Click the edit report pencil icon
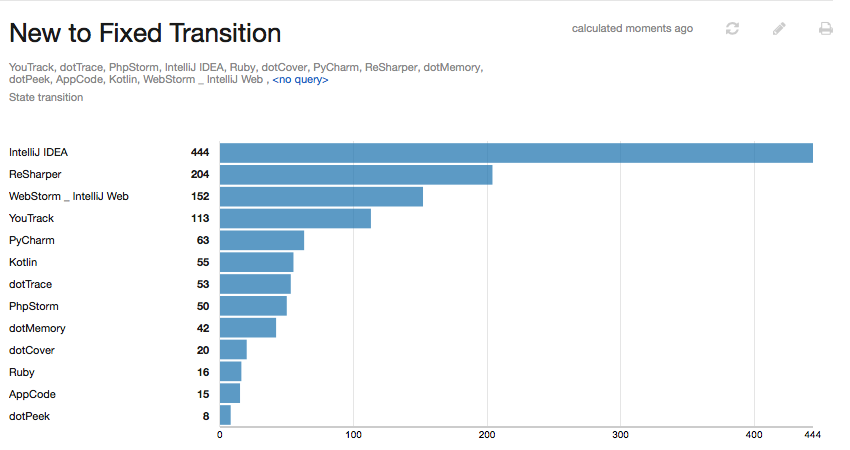The image size is (850, 450). [x=780, y=29]
